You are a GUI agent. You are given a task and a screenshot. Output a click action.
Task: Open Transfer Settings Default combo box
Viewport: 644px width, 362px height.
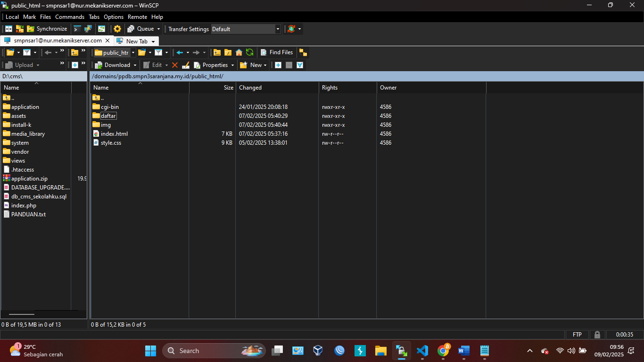pyautogui.click(x=246, y=29)
